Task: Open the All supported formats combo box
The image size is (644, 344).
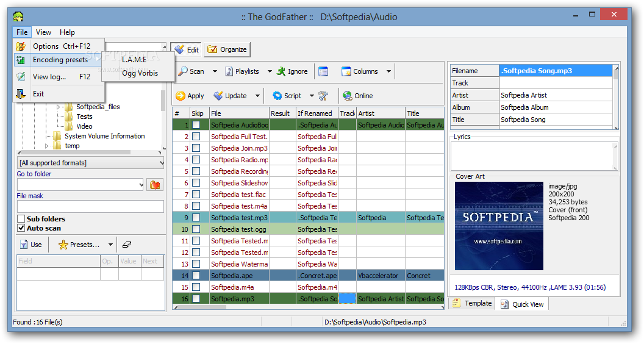Action: click(x=90, y=163)
